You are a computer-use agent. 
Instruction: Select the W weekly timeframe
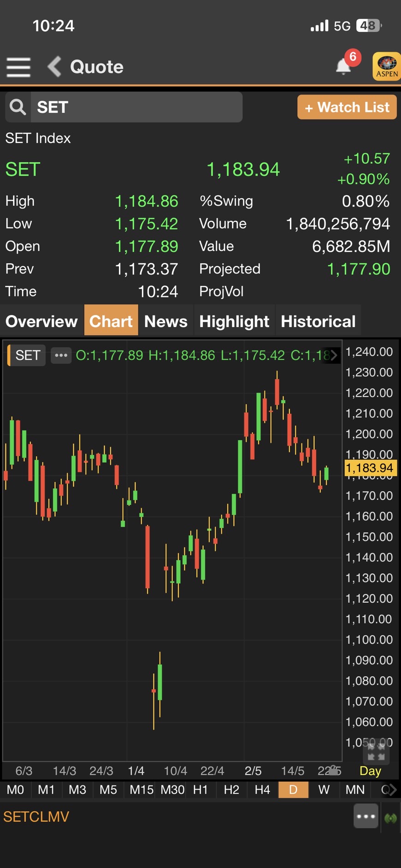point(324,790)
